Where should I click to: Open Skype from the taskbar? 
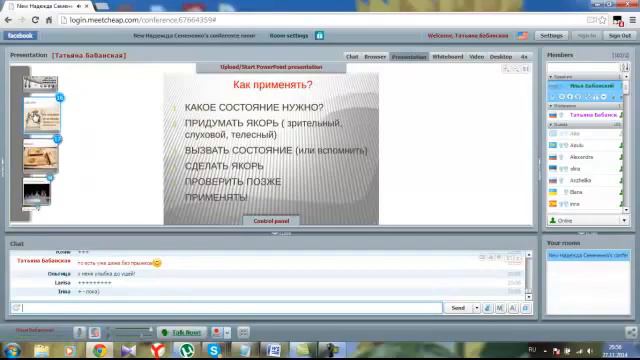(214, 351)
